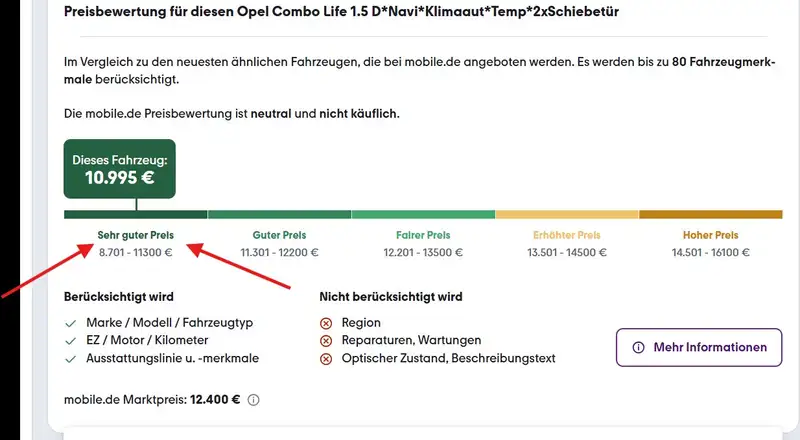Click the checkmark before Ausstattungslinie u. -merkmale
Viewport: 800px width, 440px height.
tap(70, 358)
